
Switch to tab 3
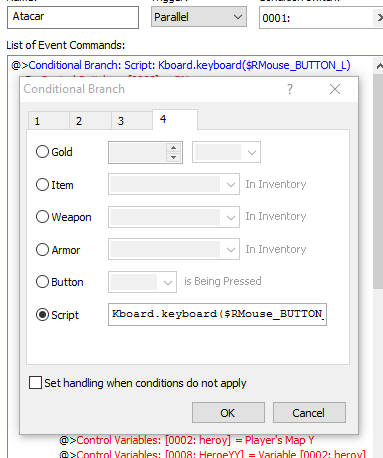132,121
